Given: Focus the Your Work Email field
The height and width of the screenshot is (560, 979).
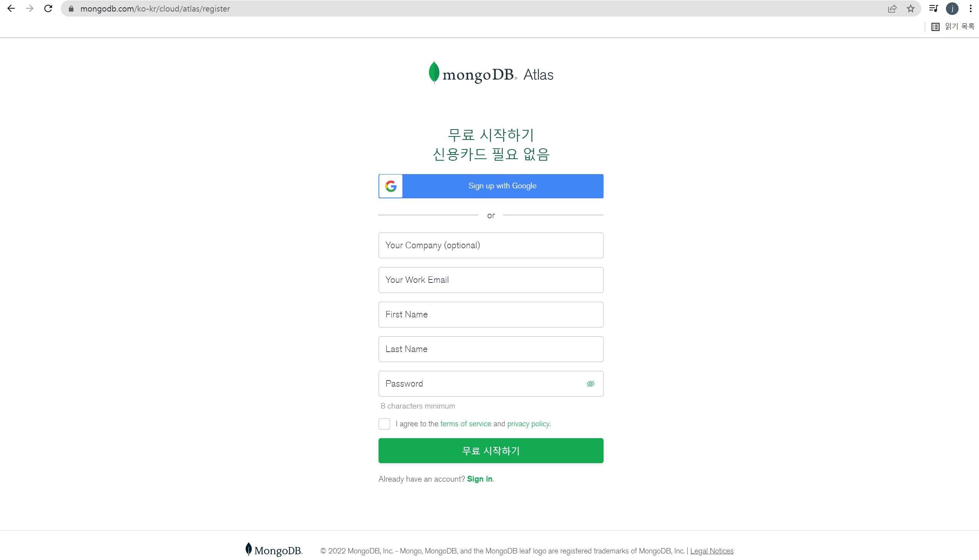Looking at the screenshot, I should coord(491,279).
